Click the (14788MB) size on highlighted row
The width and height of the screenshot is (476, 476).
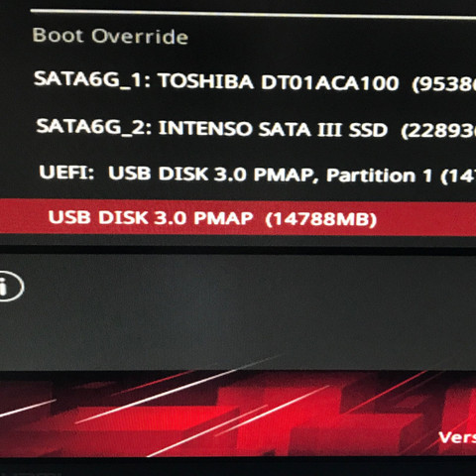click(x=321, y=219)
